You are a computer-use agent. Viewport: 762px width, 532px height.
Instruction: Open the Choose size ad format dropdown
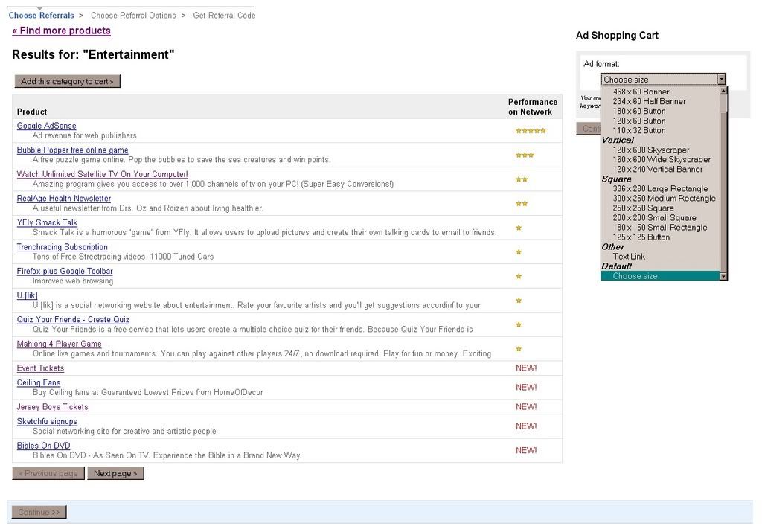coord(663,79)
